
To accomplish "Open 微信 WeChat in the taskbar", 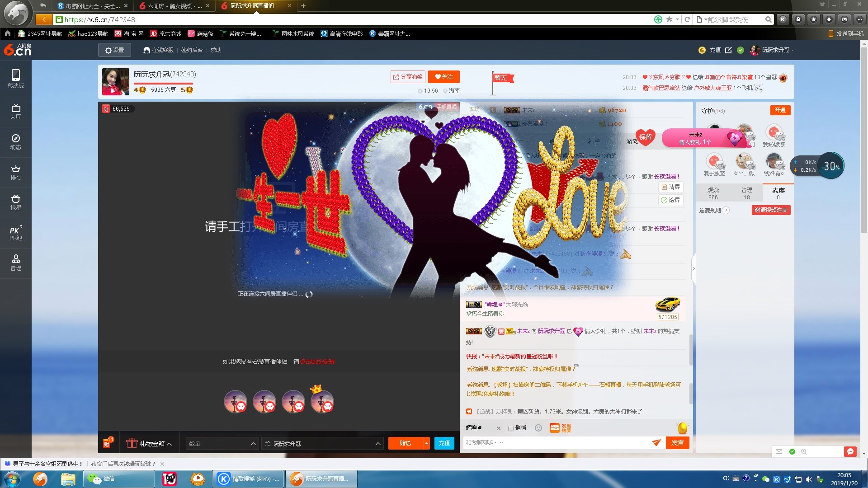I will [118, 479].
